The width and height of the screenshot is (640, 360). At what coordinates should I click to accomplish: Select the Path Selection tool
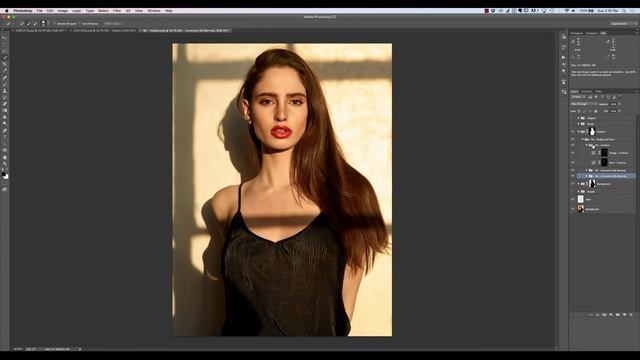point(5,143)
